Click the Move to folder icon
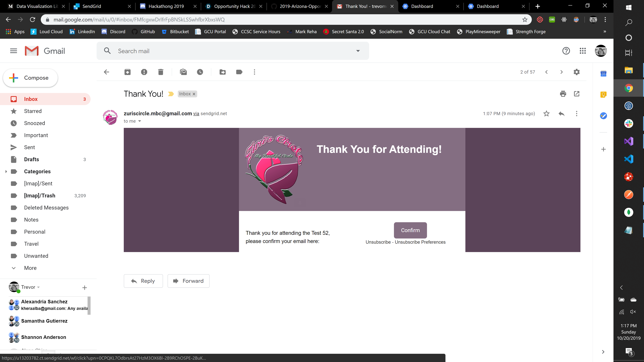The image size is (644, 362). pos(223,72)
